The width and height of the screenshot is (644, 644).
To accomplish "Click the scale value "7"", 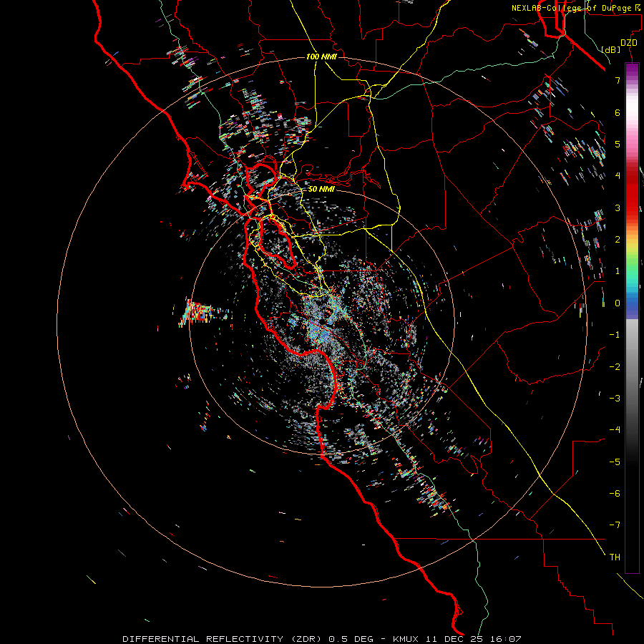I will point(618,80).
